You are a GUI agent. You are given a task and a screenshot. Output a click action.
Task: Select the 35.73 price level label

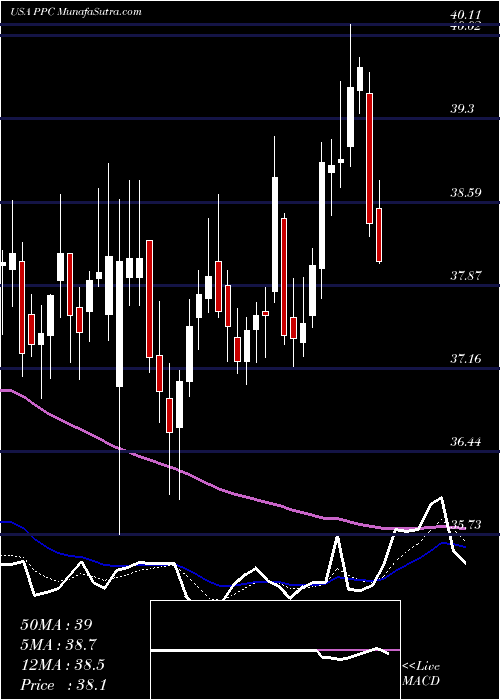tap(467, 525)
